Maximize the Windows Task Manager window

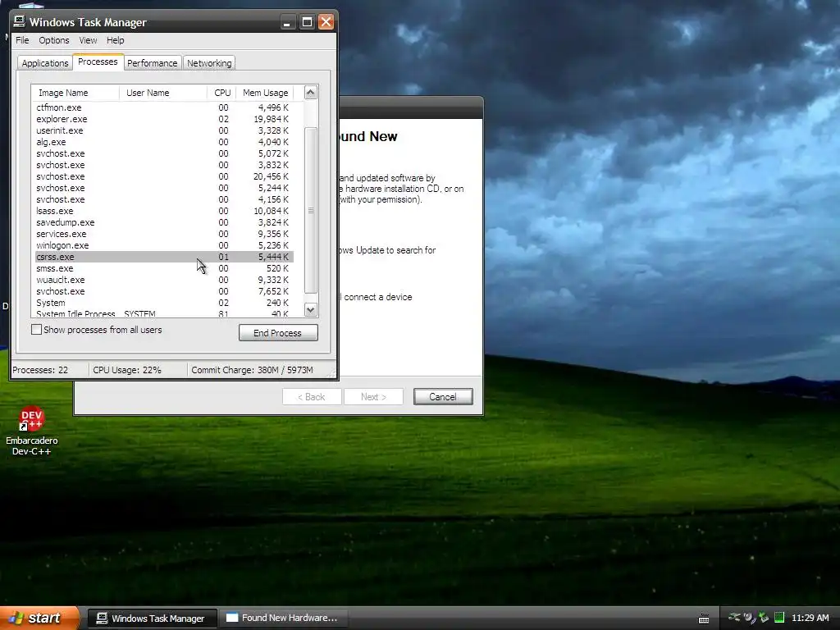[307, 22]
